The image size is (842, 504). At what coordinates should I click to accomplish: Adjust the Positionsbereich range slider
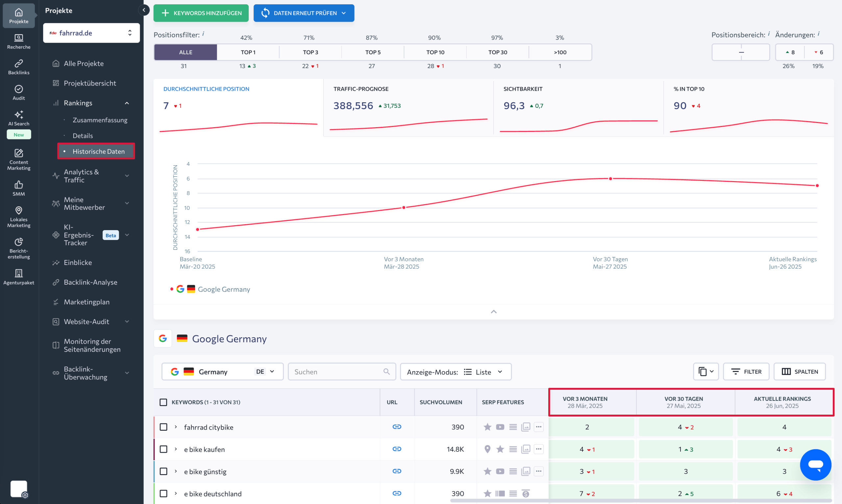point(740,52)
